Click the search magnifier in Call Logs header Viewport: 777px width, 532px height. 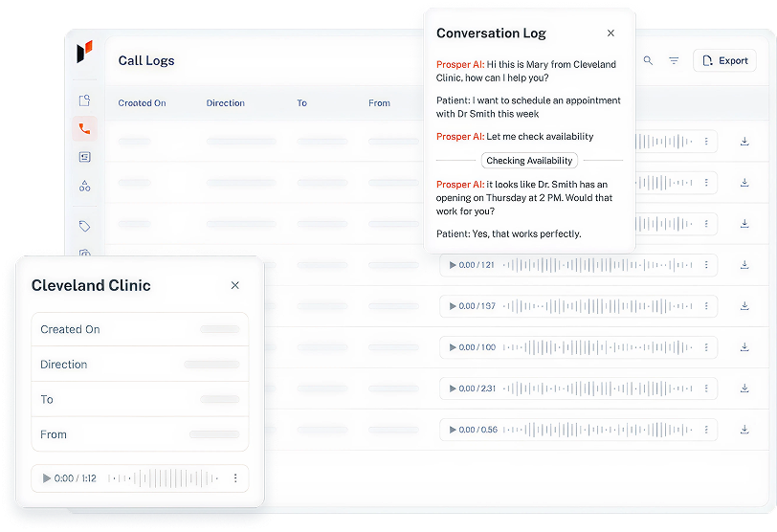[648, 60]
